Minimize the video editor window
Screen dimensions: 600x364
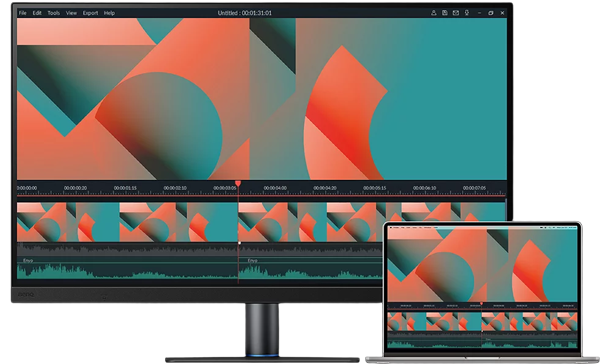[479, 13]
